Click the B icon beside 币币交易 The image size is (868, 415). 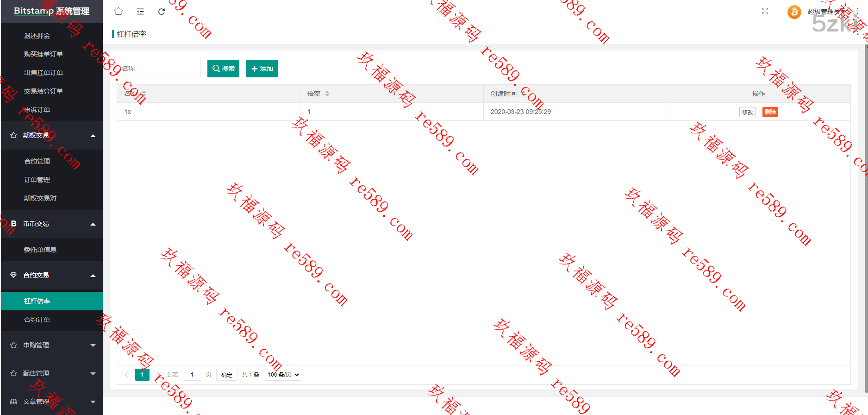tap(13, 224)
